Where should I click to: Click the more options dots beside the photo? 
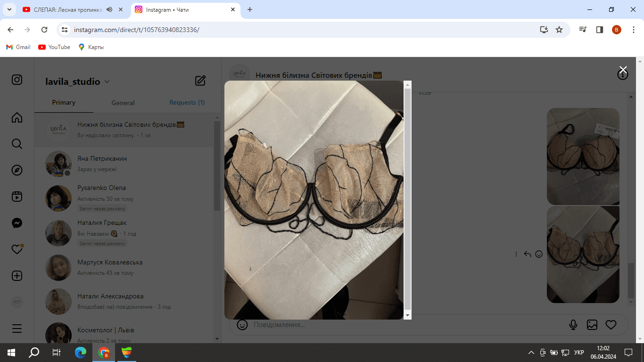[516, 254]
